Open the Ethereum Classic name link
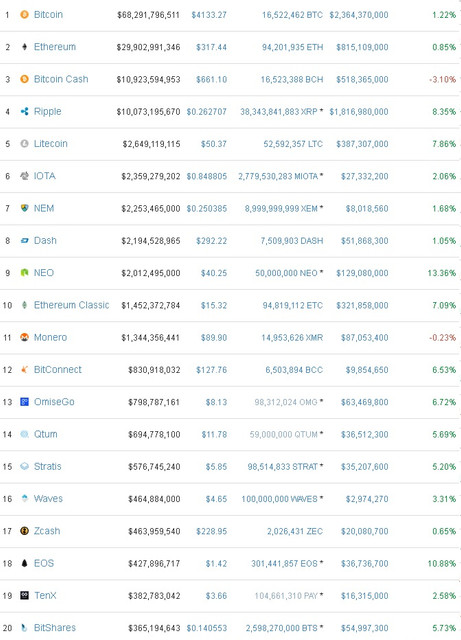 click(x=71, y=305)
